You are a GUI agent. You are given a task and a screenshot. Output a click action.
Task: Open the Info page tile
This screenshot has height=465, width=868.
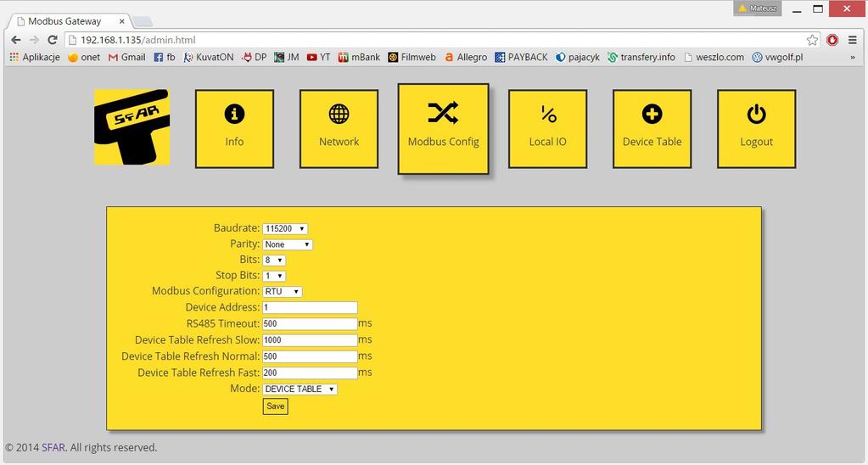pyautogui.click(x=234, y=129)
